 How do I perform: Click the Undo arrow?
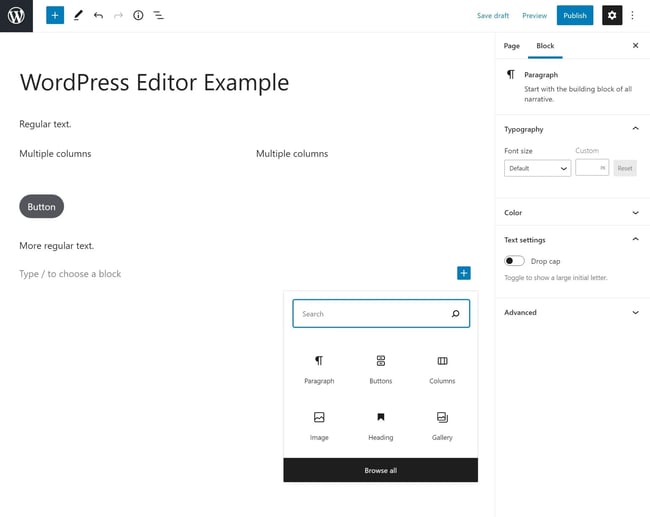tap(98, 16)
